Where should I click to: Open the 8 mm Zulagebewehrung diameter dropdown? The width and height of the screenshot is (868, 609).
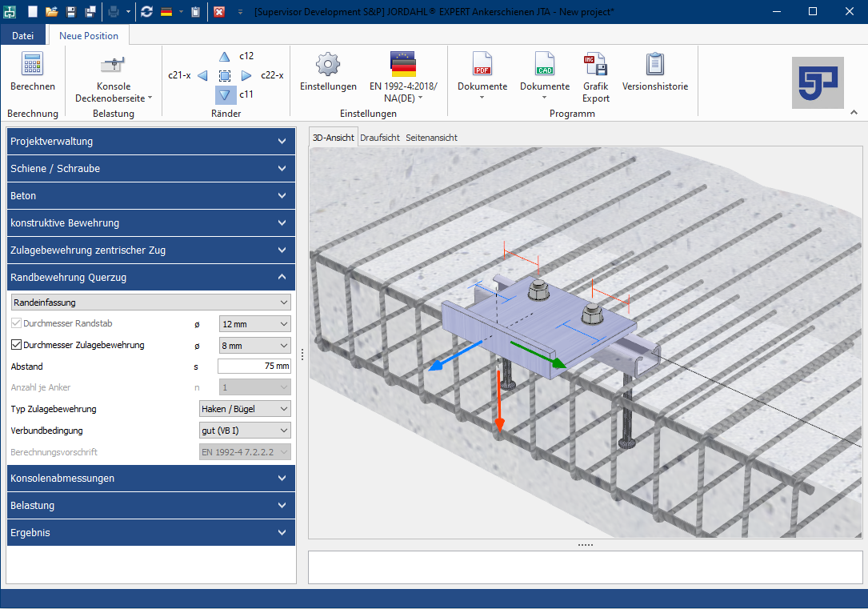pyautogui.click(x=255, y=346)
